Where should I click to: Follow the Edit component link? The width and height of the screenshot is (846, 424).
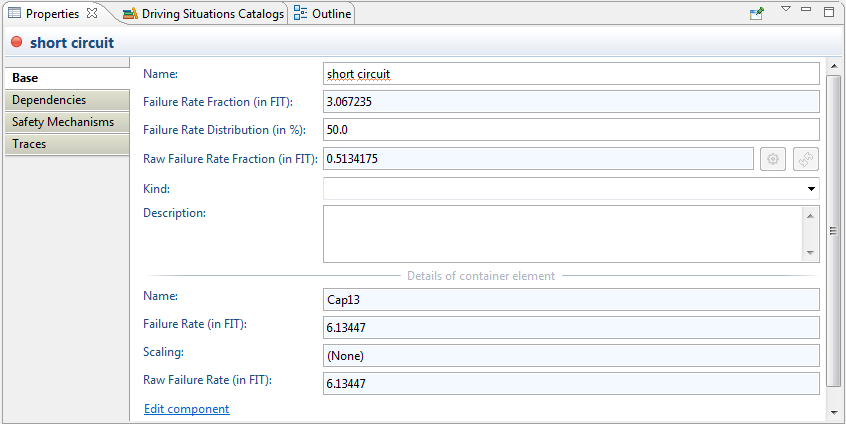tap(186, 409)
